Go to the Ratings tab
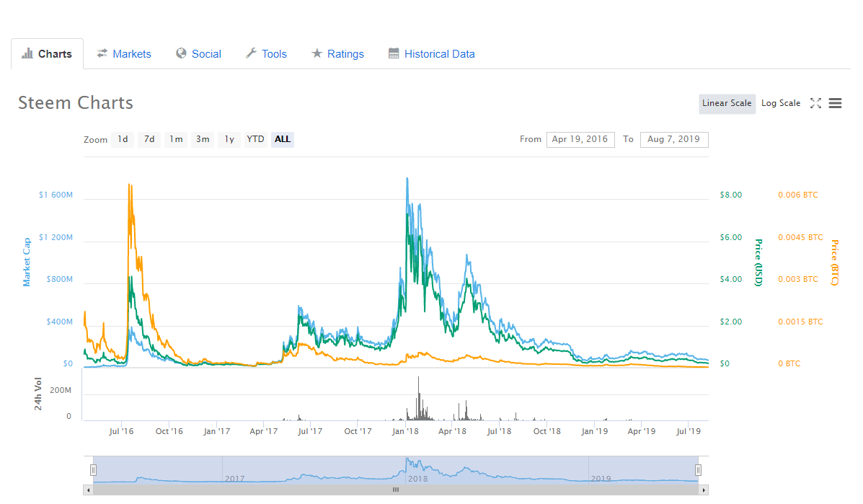This screenshot has width=863, height=504. [x=345, y=54]
